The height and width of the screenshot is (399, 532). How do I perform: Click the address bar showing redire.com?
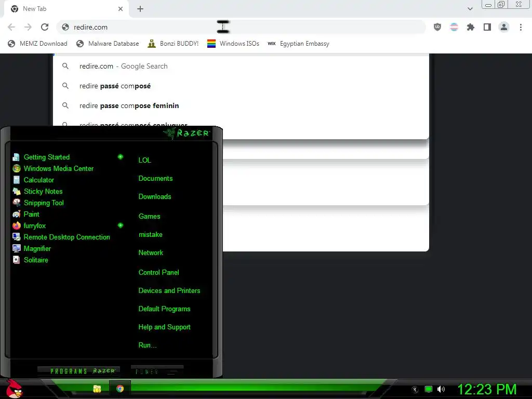(x=241, y=27)
